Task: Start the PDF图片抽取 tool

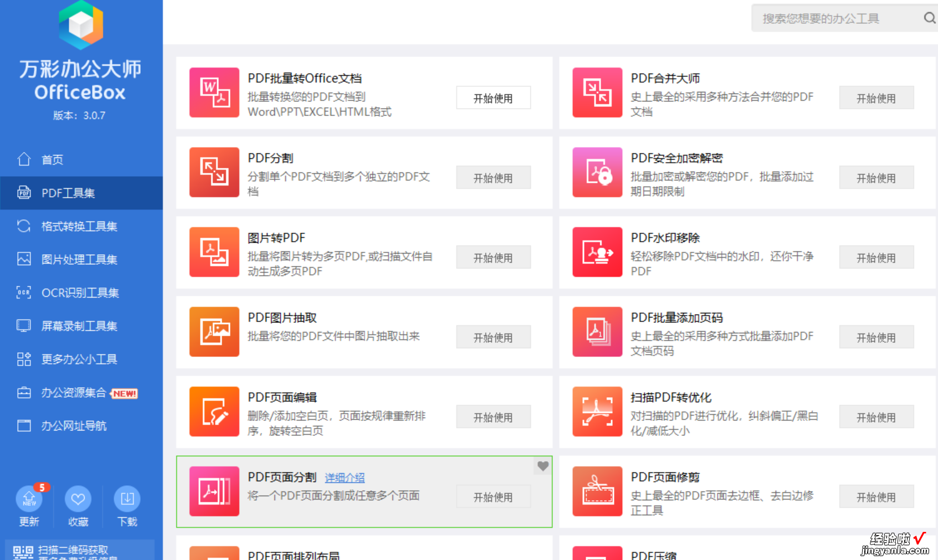Action: coord(493,337)
